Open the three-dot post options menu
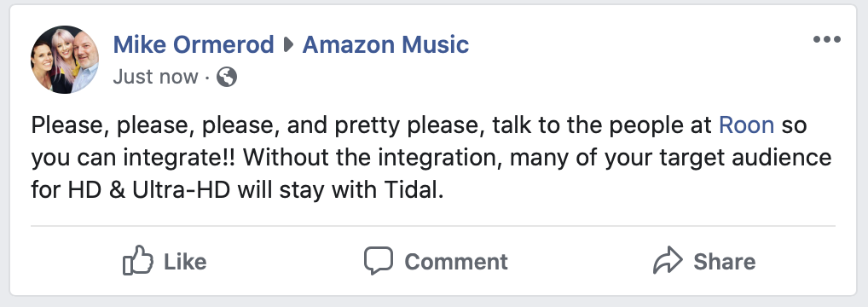The image size is (868, 307). pos(826,39)
